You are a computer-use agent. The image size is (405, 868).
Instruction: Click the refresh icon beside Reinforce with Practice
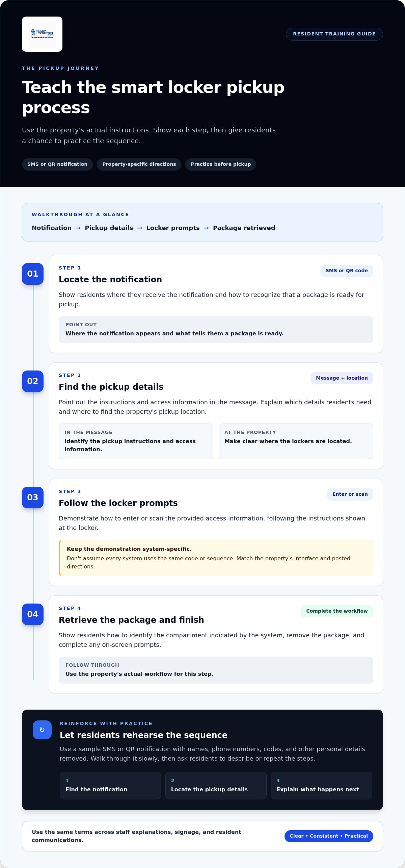[42, 730]
